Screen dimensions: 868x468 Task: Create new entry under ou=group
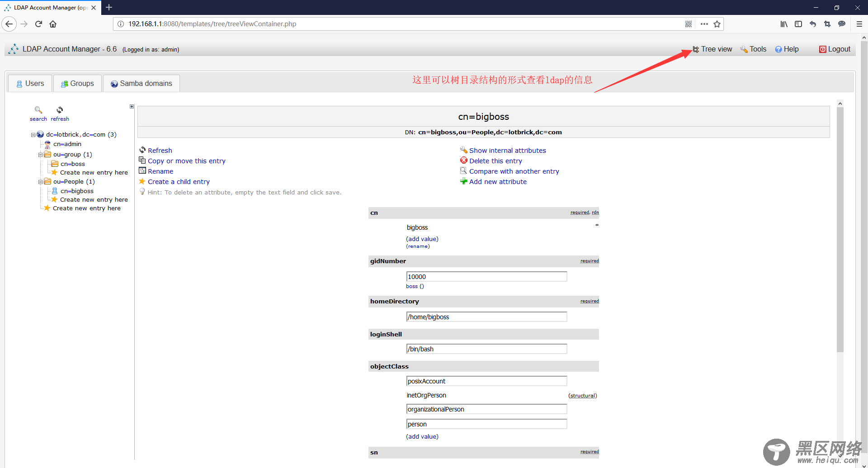coord(94,173)
